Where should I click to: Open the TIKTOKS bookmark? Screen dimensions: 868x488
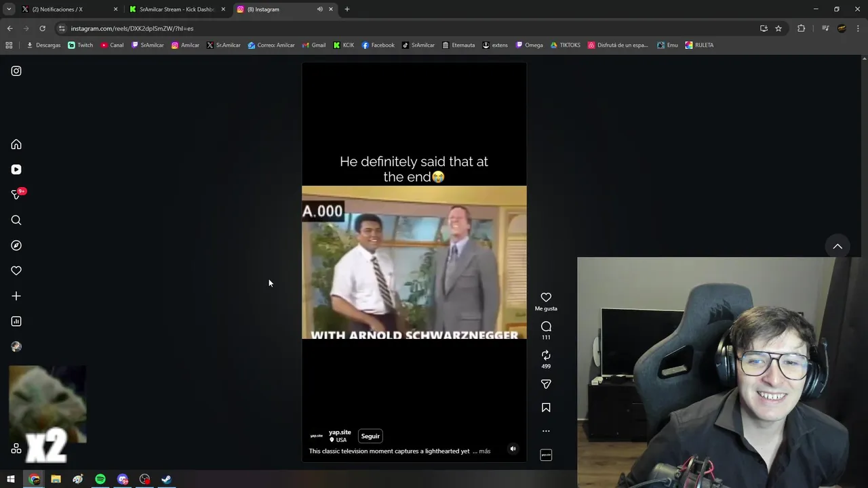point(565,45)
